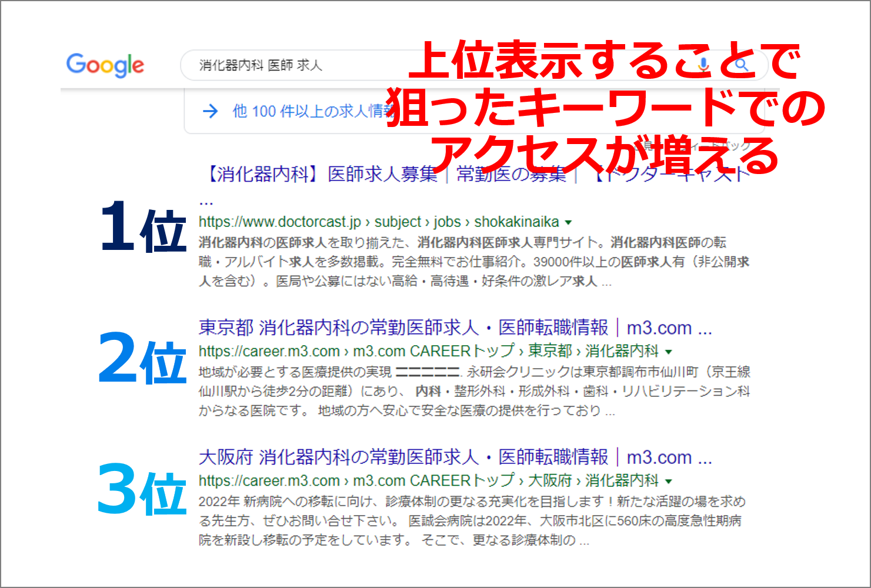Click the career.m3.com URL with 大阪府

429,480
